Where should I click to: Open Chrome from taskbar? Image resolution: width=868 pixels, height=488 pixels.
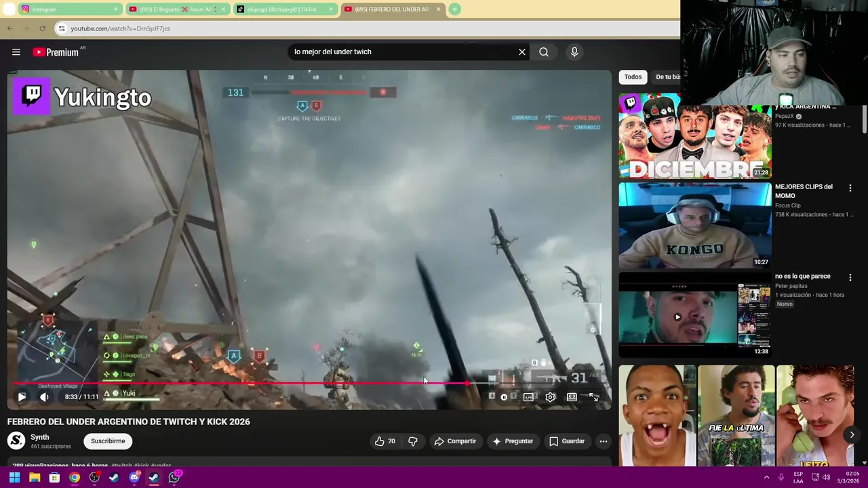75,477
